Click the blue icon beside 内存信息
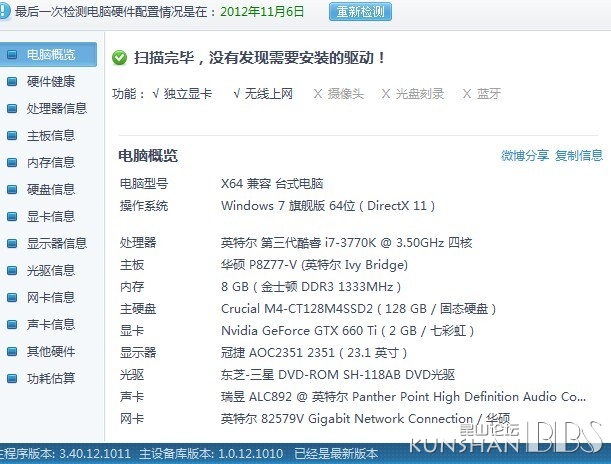 tap(12, 162)
